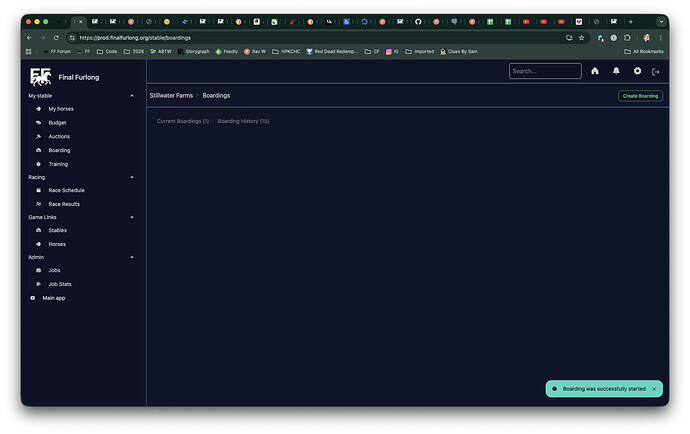Screen dimensions: 690x434
Task: Open Chrome three-dot menu
Action: (x=661, y=38)
